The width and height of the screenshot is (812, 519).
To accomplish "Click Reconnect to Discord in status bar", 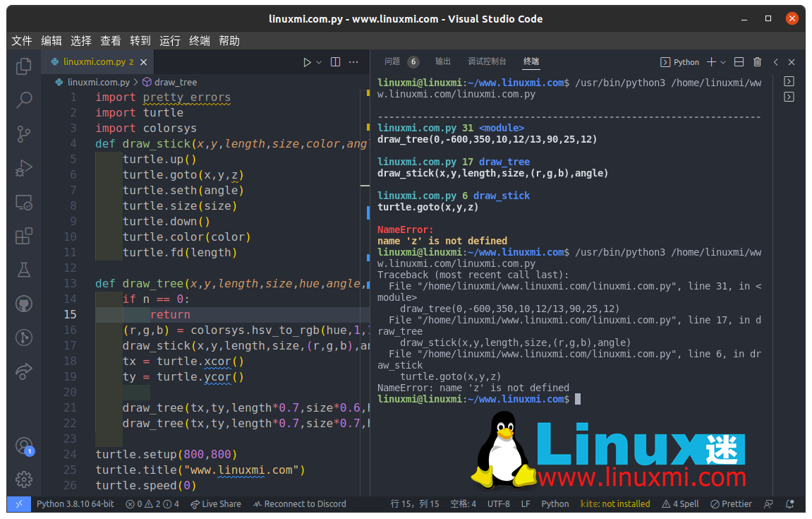I will 299,504.
